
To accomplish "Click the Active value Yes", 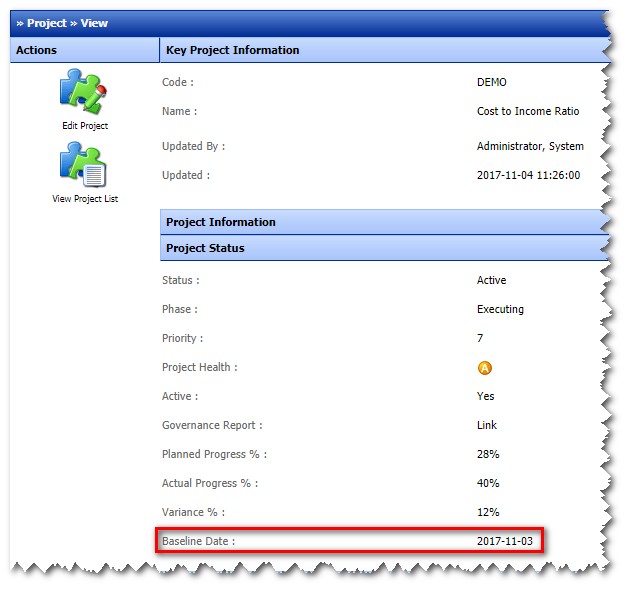I will 485,396.
